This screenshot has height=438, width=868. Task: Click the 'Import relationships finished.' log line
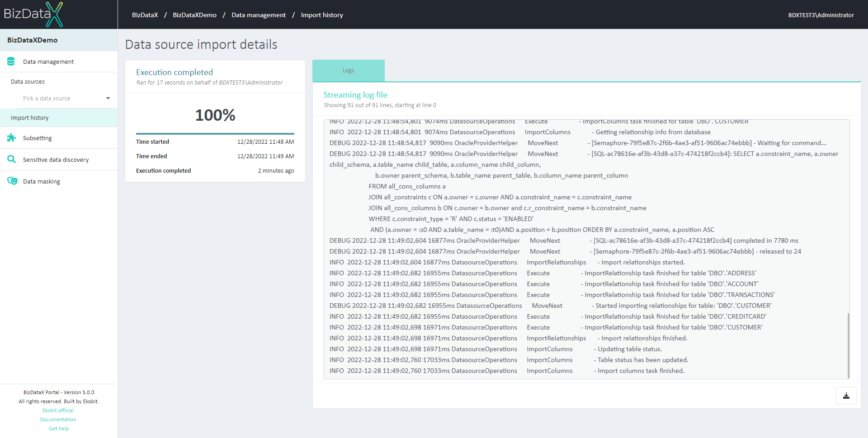508,338
